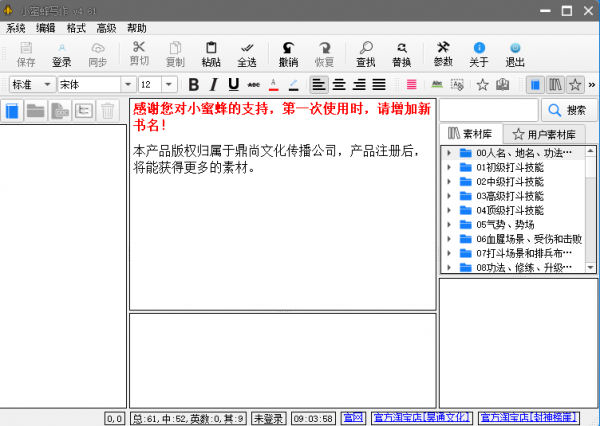Click the 撤销 (undo) arrow icon
The height and width of the screenshot is (426, 600).
click(x=288, y=53)
